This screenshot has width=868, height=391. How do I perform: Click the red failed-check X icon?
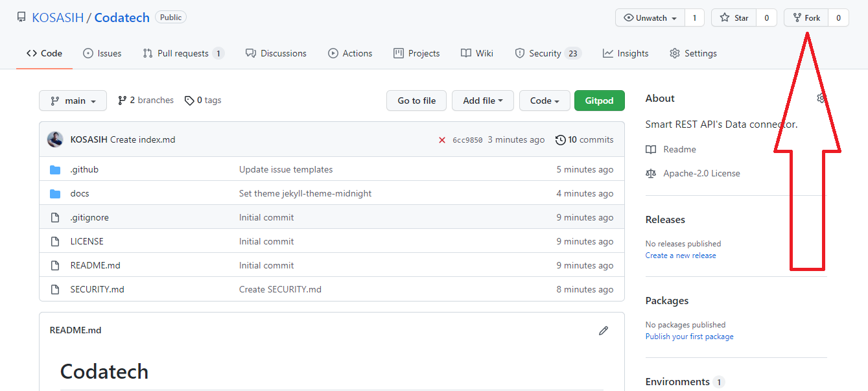pos(442,140)
